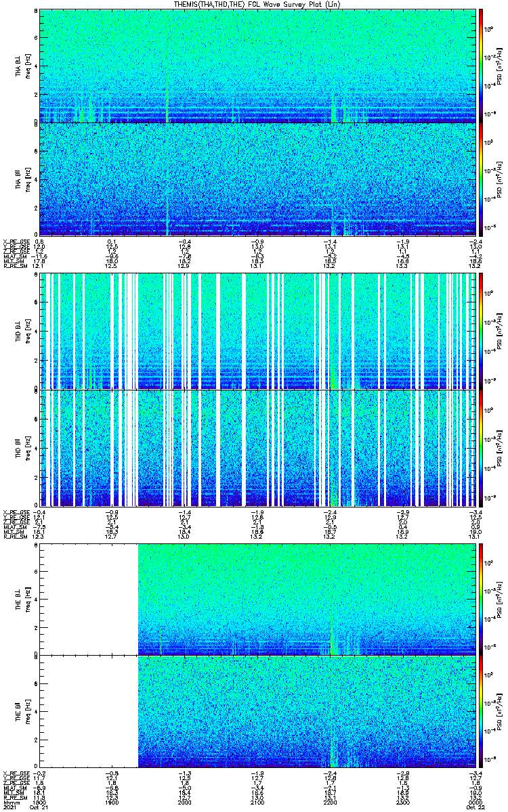Click the THA B⊥ spectrogram panel

coord(257,66)
